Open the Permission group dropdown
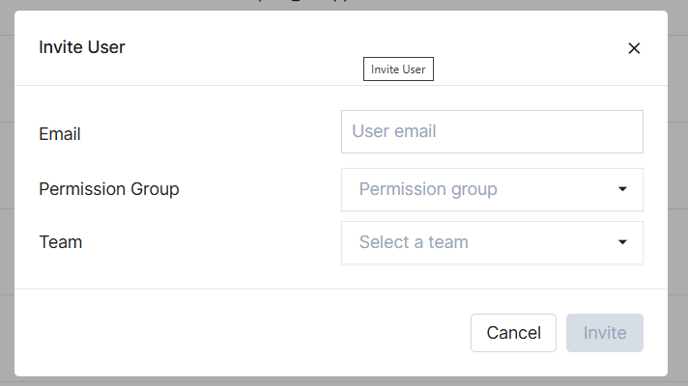 tap(492, 189)
